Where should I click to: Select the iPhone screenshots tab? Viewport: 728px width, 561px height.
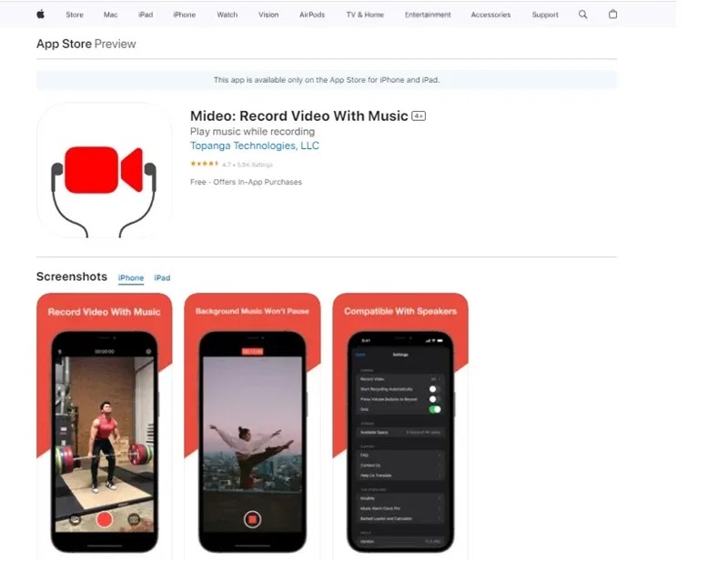pos(131,278)
